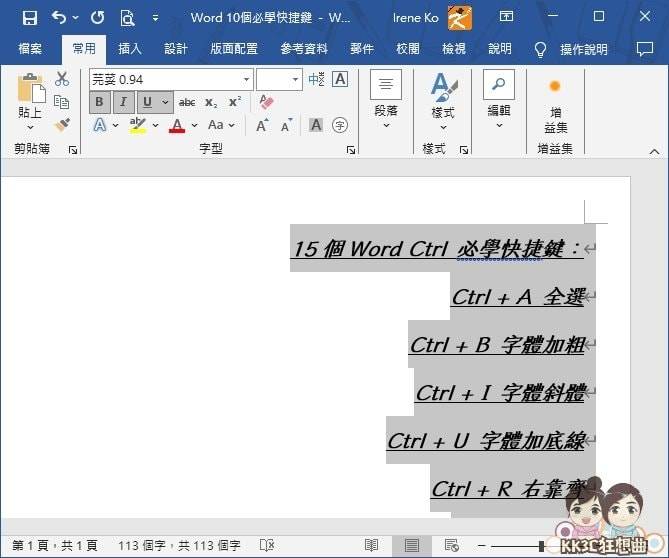Switch to Print Layout view

412,545
